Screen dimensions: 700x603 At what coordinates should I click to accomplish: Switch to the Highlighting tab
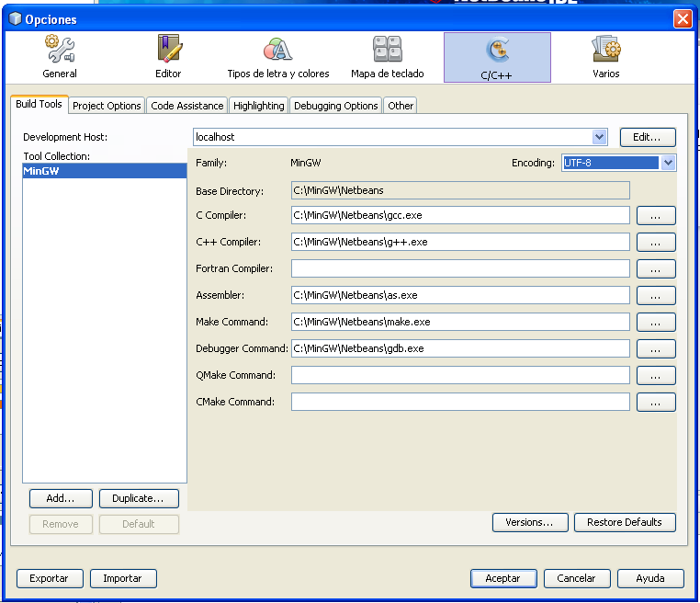259,106
